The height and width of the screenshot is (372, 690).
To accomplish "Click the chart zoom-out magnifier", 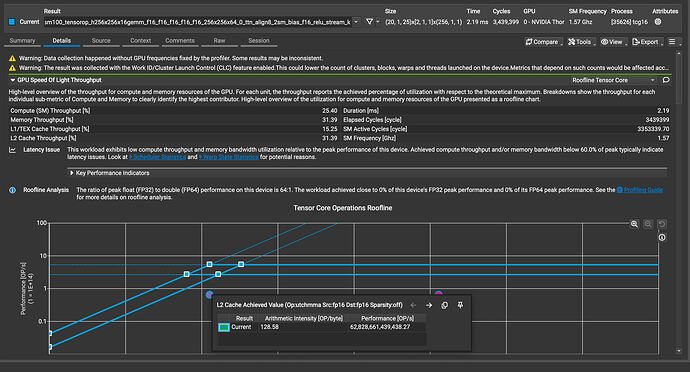I will coord(648,224).
